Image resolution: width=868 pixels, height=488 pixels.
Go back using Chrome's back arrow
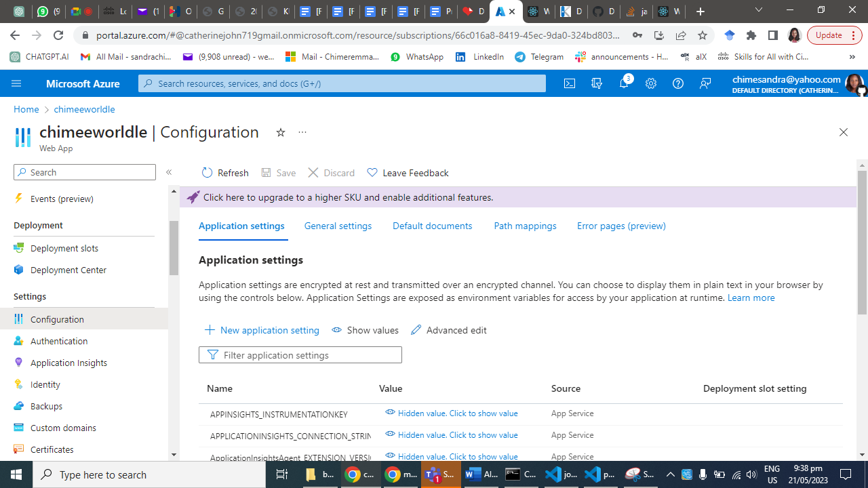15,35
